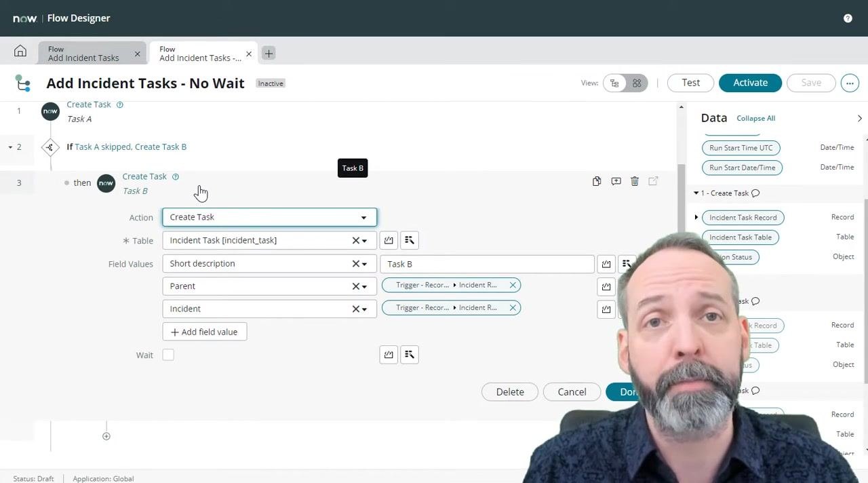Select Incident Task Record data pill
868x483 pixels.
pos(743,218)
